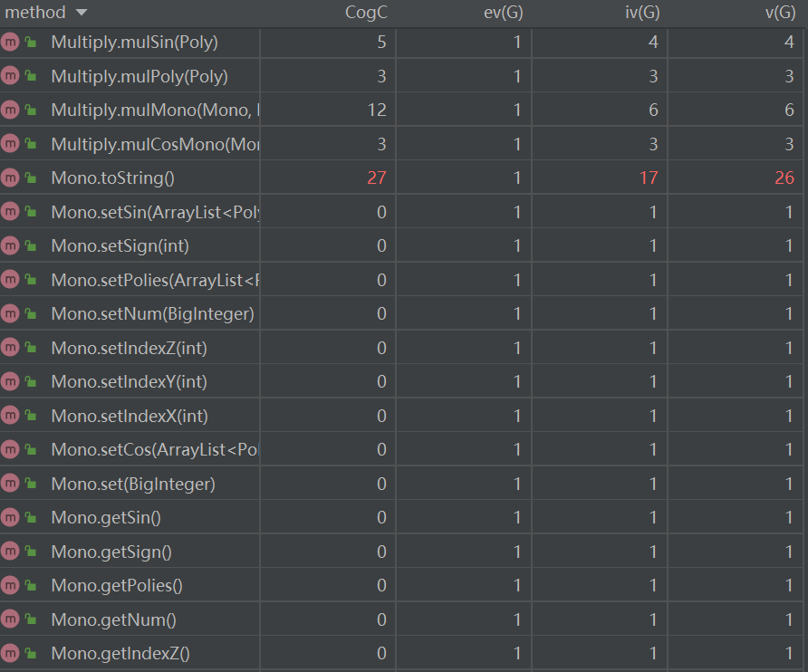Select the Mono.setIndexY(int) method name
This screenshot has height=672, width=808.
click(130, 382)
